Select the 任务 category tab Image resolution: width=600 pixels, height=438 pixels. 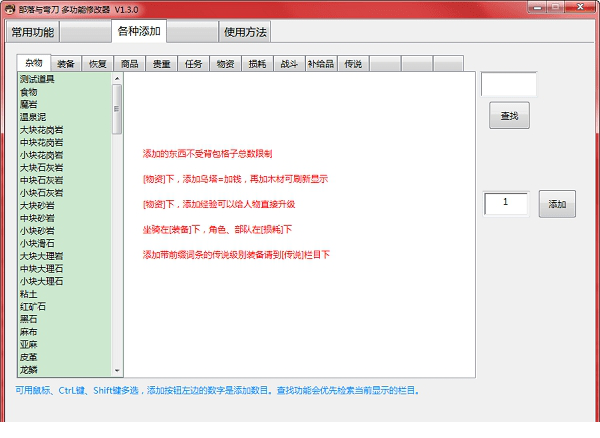click(x=193, y=64)
